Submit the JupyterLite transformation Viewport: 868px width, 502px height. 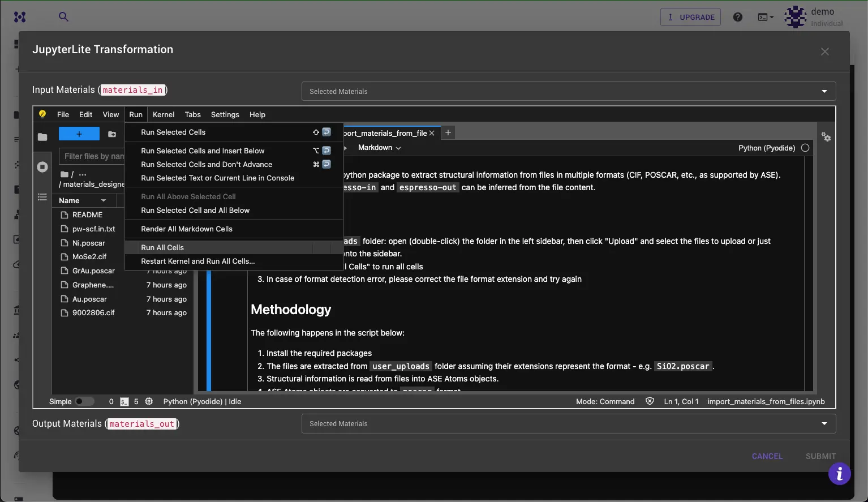click(x=820, y=456)
